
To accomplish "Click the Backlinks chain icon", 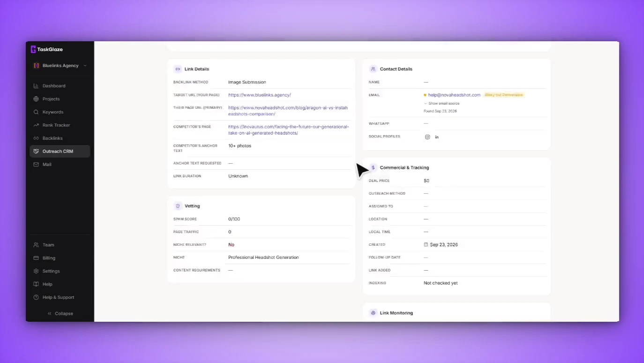I will point(36,138).
